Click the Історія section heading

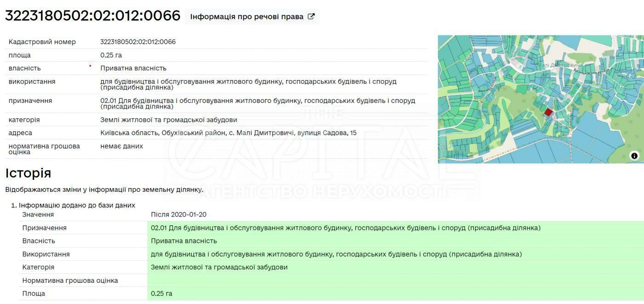(x=28, y=173)
